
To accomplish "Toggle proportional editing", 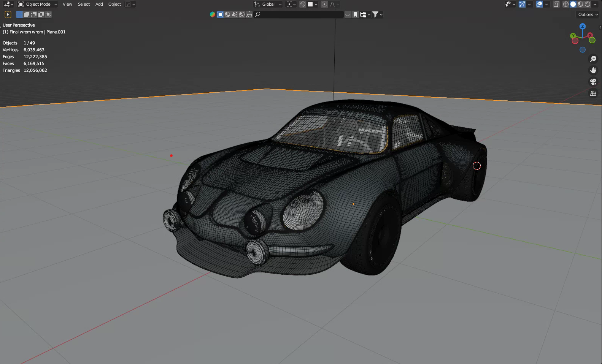I will click(x=324, y=4).
